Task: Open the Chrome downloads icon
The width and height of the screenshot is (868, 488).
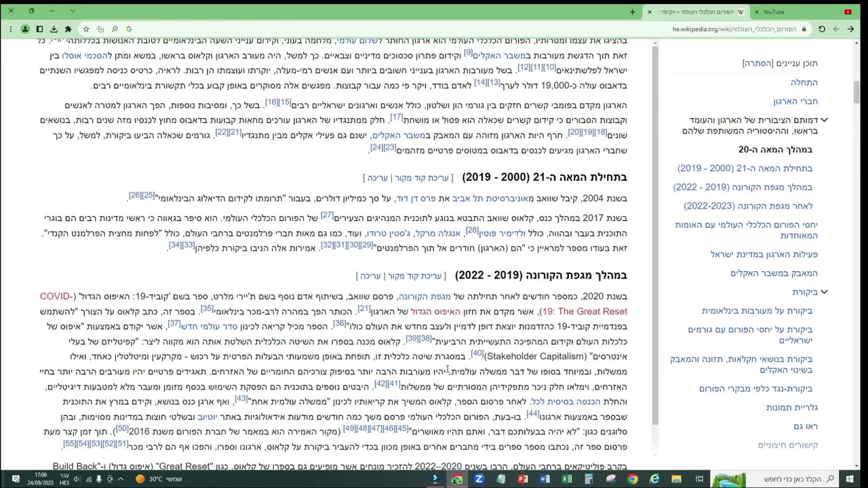Action: click(x=54, y=29)
